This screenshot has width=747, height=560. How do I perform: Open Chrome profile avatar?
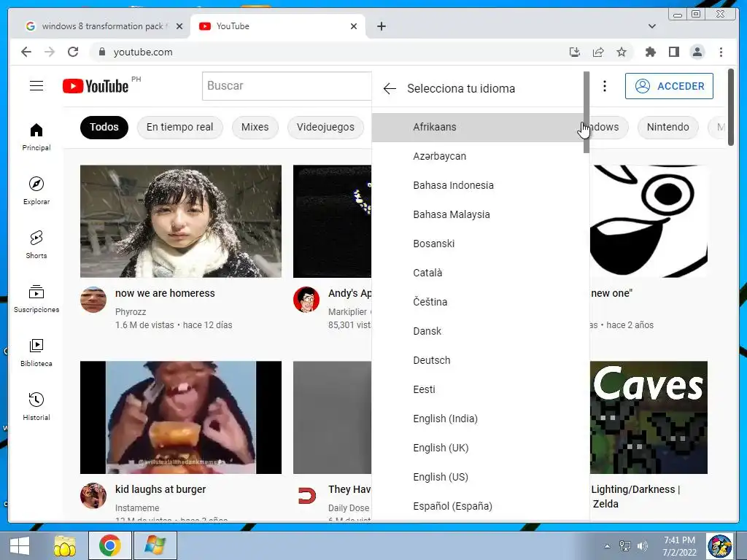697,52
